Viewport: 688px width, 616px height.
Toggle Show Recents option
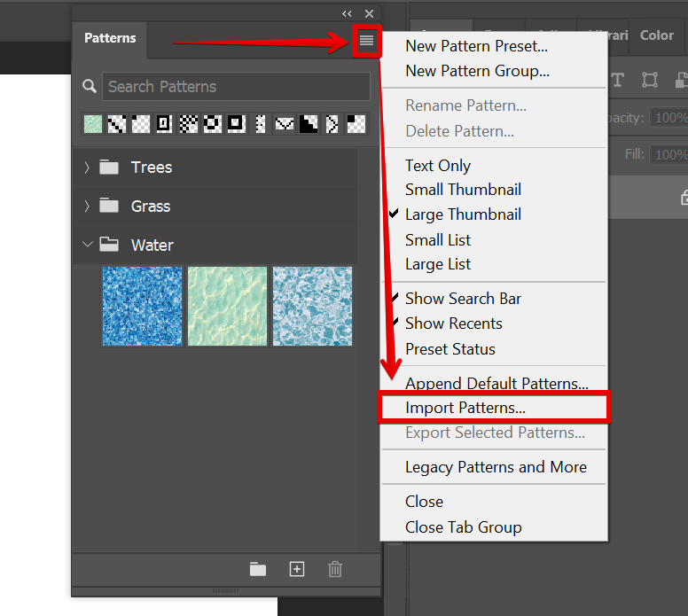[x=453, y=324]
